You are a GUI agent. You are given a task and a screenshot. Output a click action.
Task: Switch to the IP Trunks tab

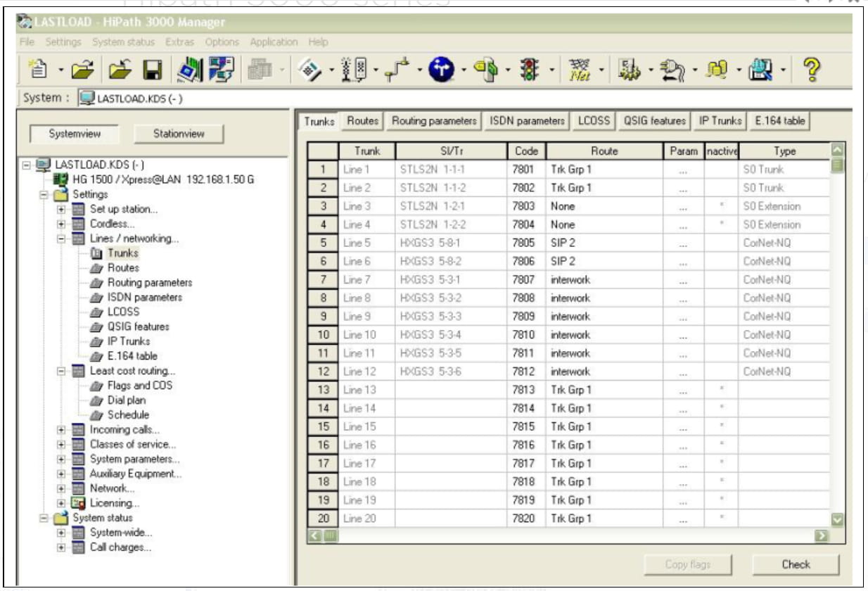720,121
